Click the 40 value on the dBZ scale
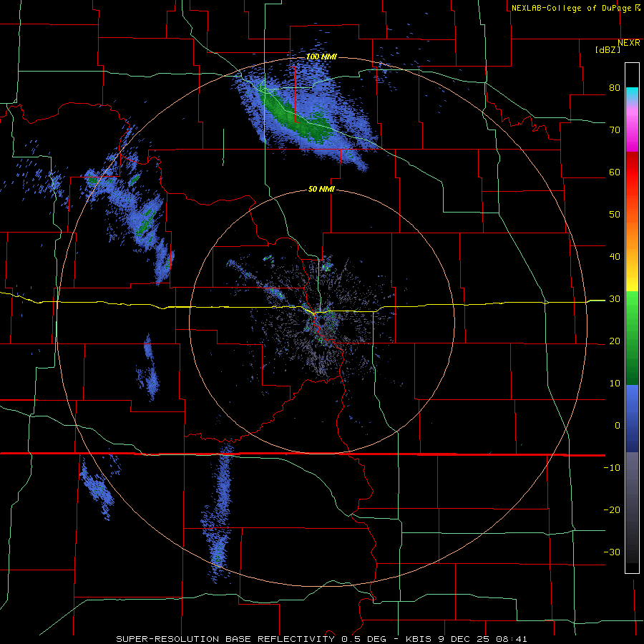Image resolution: width=644 pixels, height=644 pixels. [x=615, y=257]
